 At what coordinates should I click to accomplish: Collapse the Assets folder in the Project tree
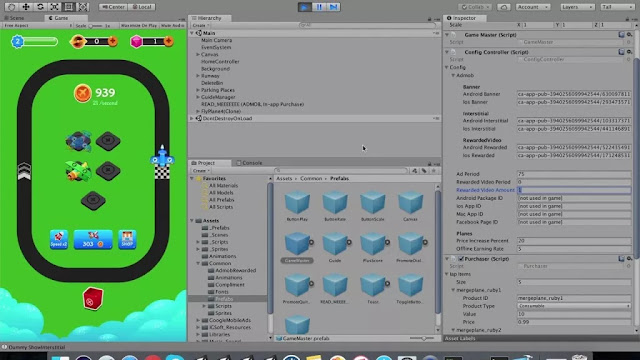pos(192,221)
